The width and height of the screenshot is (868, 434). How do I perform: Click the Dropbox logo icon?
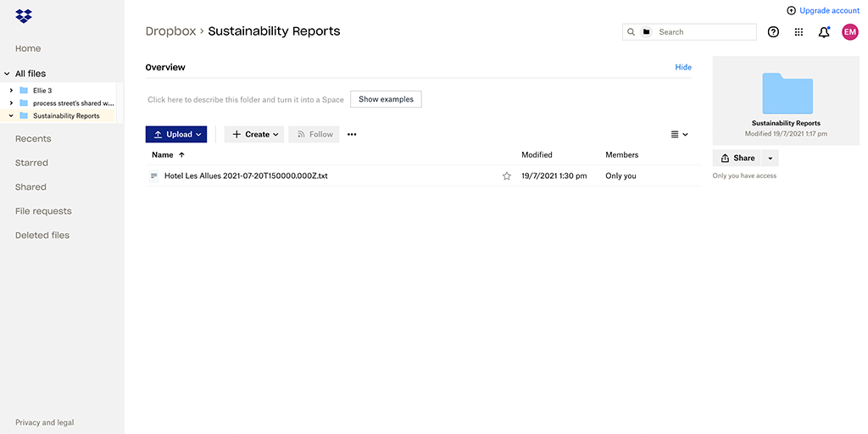pyautogui.click(x=24, y=16)
